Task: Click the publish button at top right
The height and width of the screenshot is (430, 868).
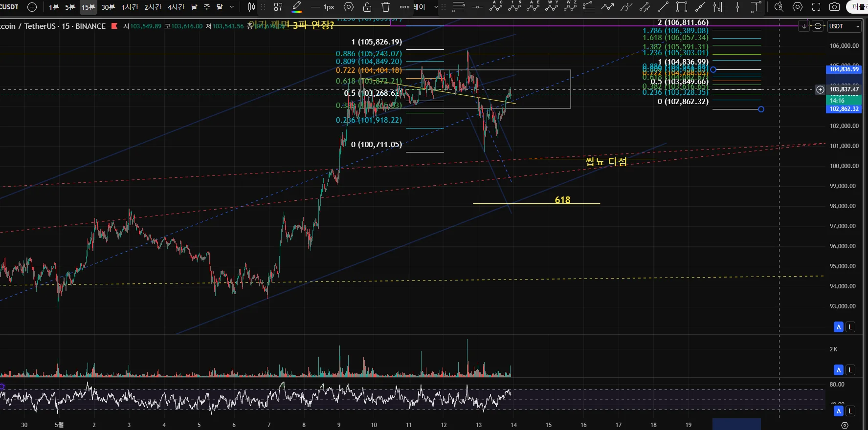Action: (858, 7)
